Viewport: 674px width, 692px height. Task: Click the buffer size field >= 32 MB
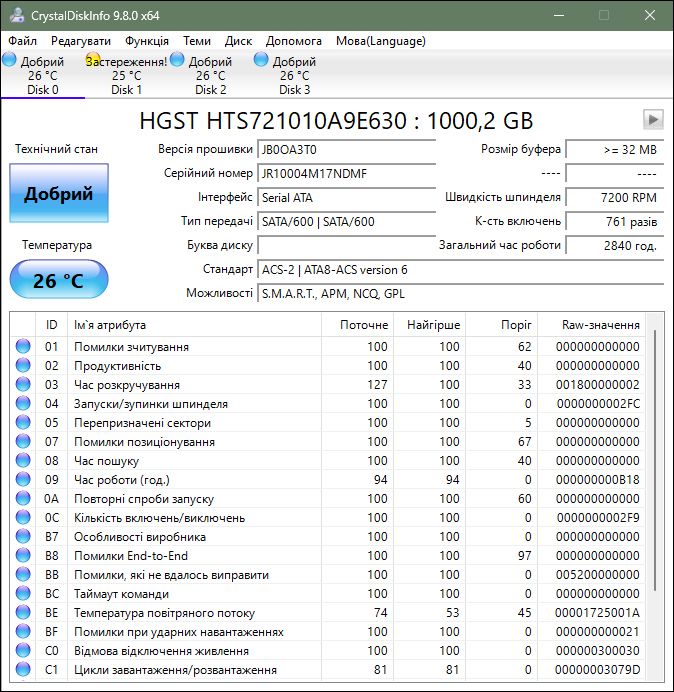click(614, 150)
